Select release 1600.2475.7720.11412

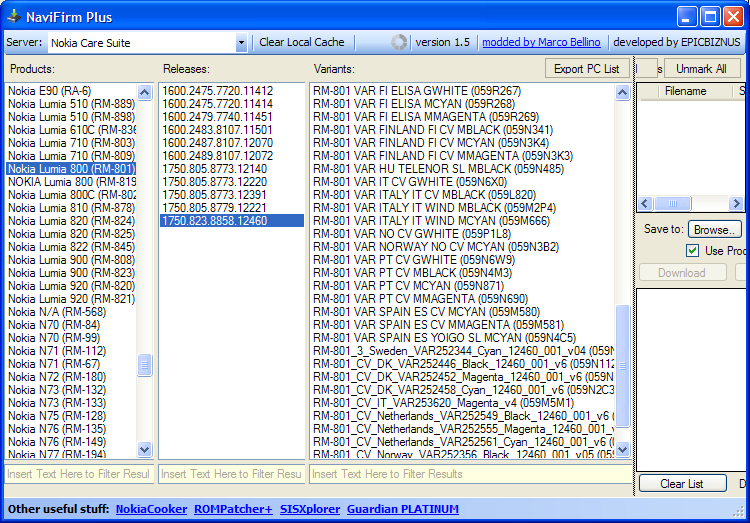point(232,91)
